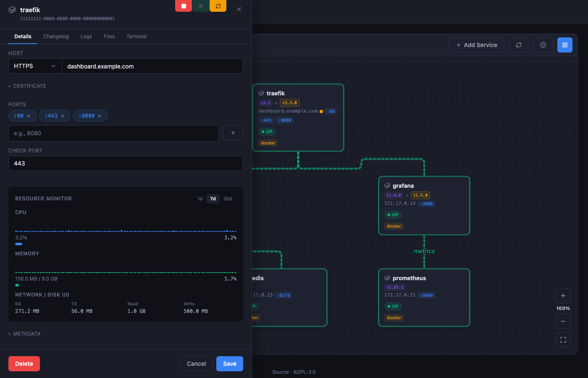588x378 pixels.
Task: Select the 7d resource monitor range
Action: [x=213, y=199]
